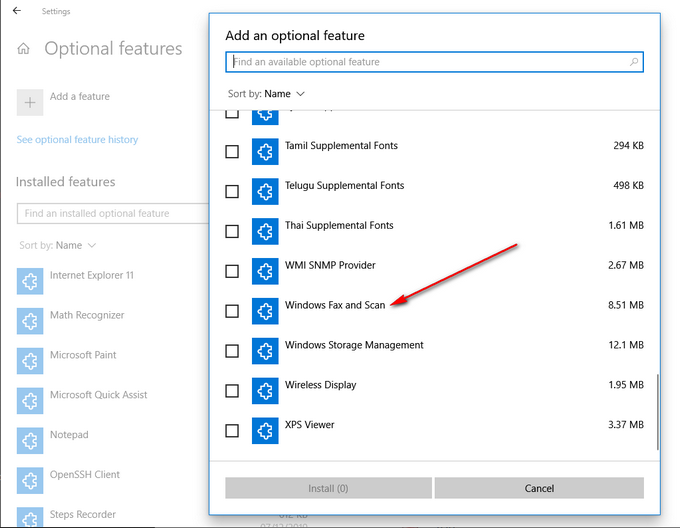Click Wireless Display puzzle icon

click(x=265, y=391)
